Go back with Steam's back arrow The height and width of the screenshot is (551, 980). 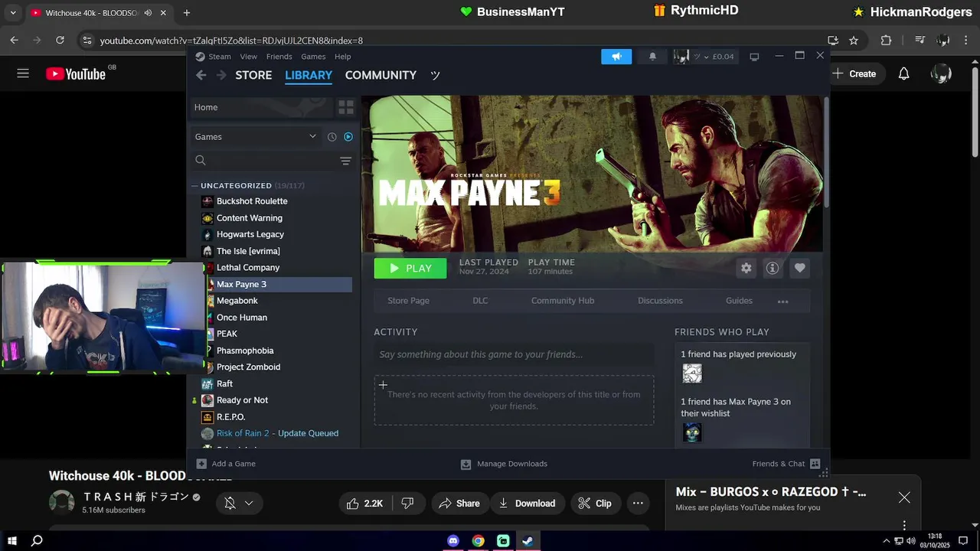[201, 75]
